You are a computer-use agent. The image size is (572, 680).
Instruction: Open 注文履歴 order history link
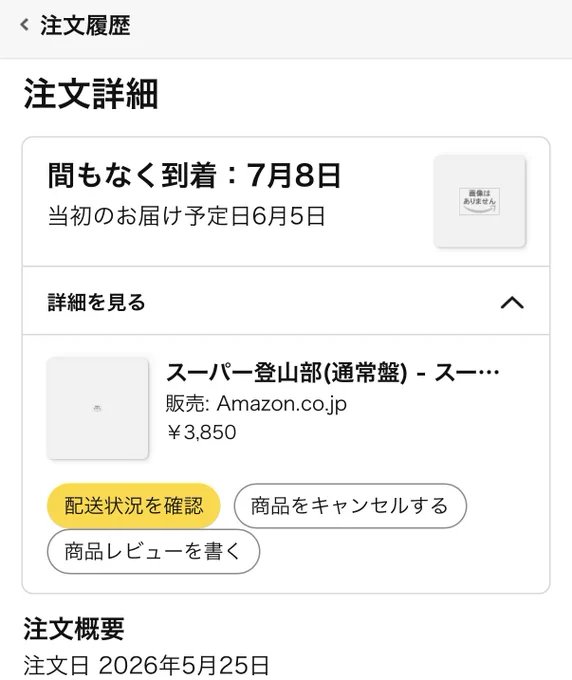coord(85,25)
